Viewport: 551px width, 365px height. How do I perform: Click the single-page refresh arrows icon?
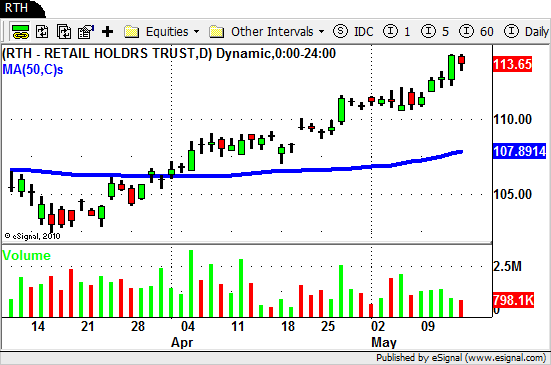[42, 32]
